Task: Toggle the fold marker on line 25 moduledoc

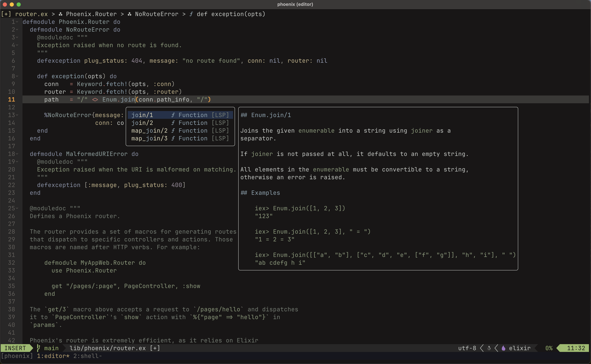Action: point(17,208)
